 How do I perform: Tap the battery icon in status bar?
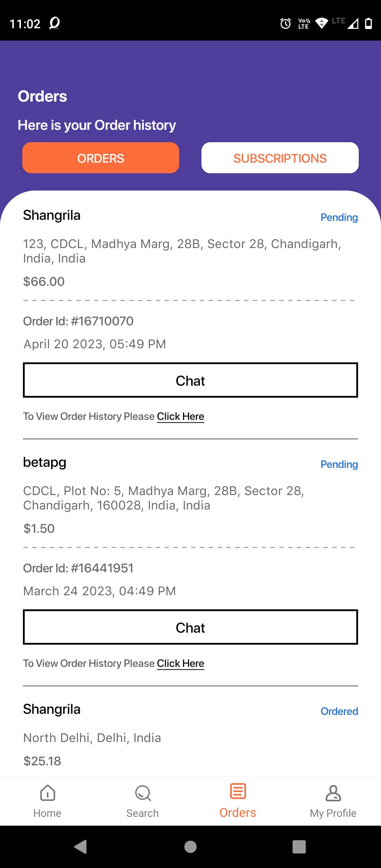pos(368,23)
